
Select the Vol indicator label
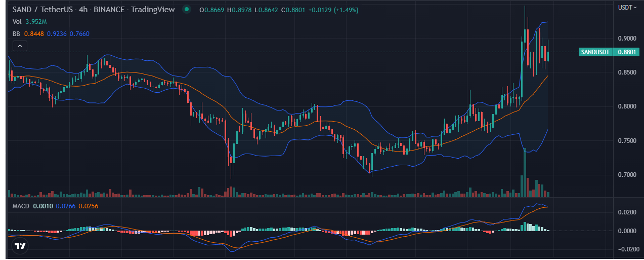point(17,22)
